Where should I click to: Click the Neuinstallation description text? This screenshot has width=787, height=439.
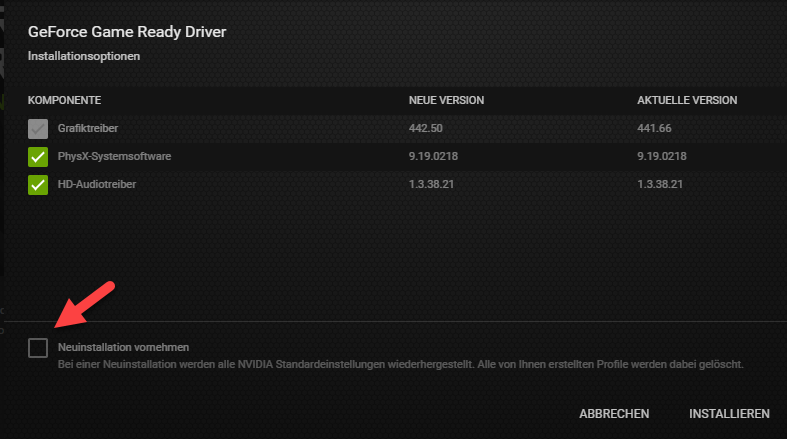pyautogui.click(x=401, y=364)
